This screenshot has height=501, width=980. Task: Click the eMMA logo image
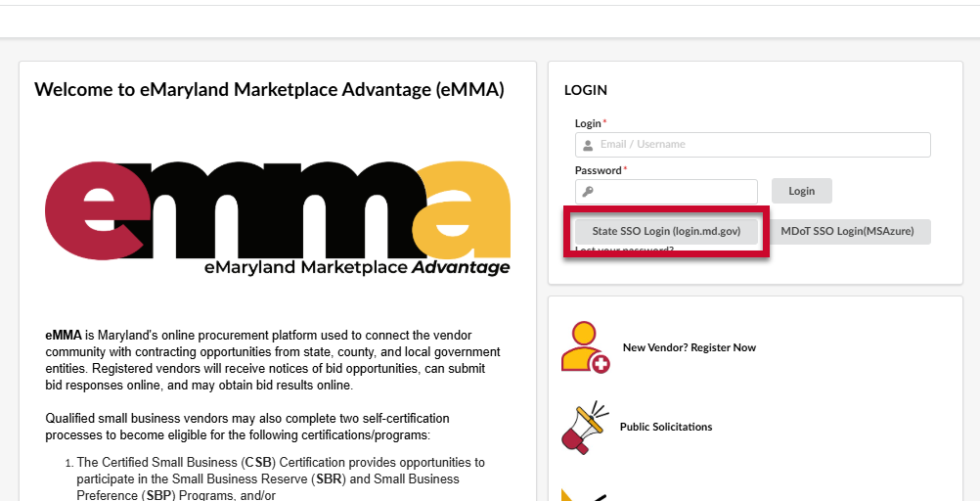click(278, 217)
